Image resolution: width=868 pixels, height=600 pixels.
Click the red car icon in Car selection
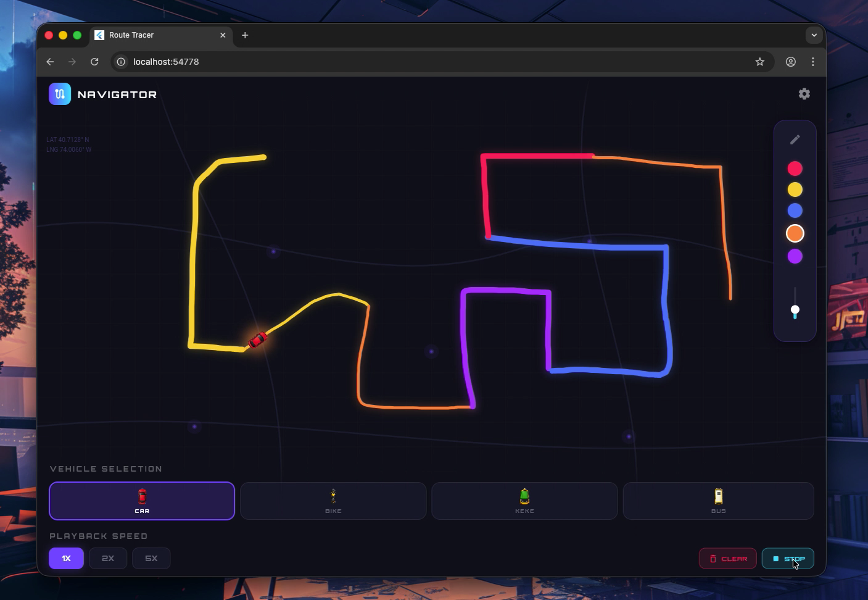pyautogui.click(x=142, y=495)
